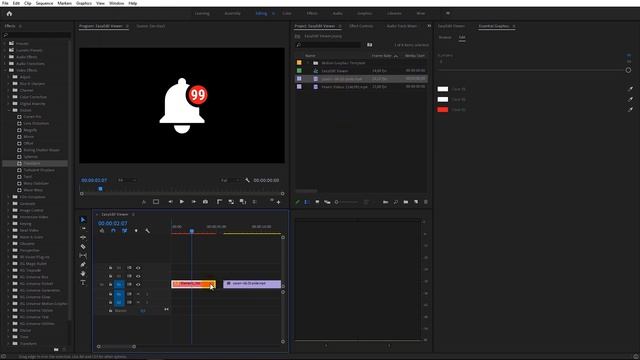
Task: Collapse the Distort folder
Action: click(9, 110)
